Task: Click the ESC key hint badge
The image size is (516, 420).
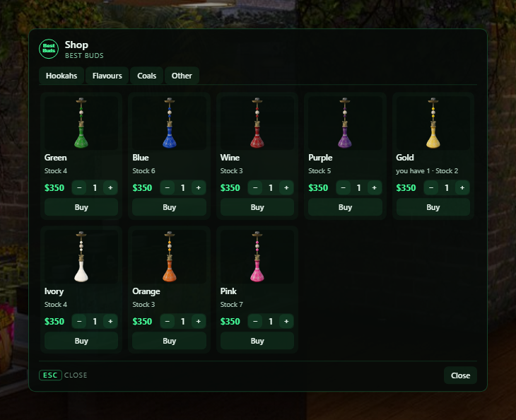Action: [x=50, y=375]
